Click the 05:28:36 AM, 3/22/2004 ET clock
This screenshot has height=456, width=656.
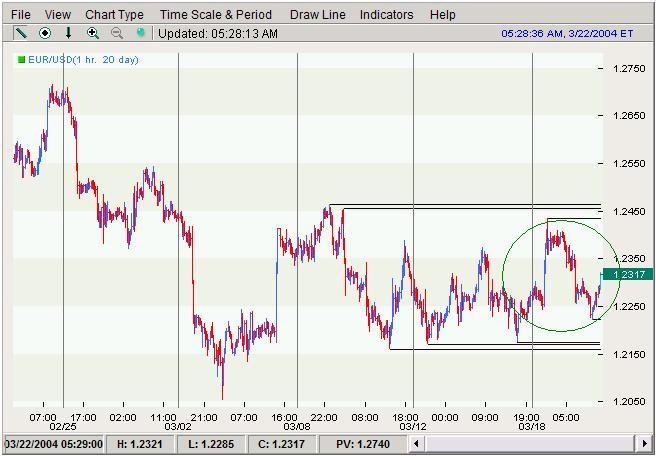(567, 33)
